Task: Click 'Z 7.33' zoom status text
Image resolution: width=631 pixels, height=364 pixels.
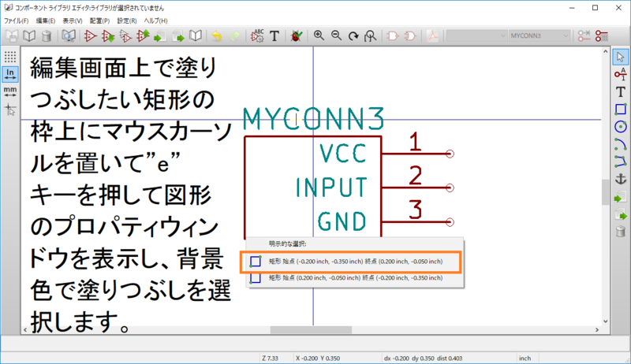Action: click(270, 358)
